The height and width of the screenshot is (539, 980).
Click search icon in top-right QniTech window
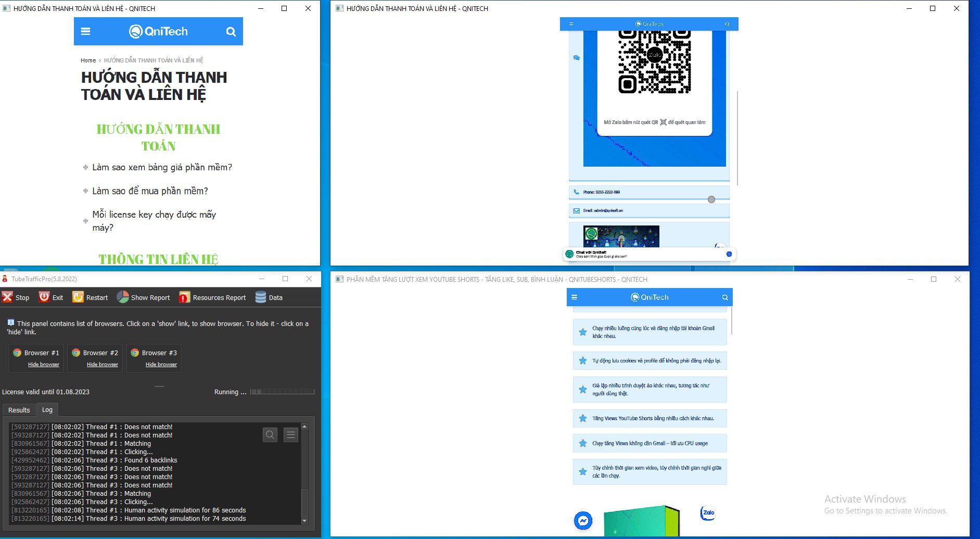728,24
